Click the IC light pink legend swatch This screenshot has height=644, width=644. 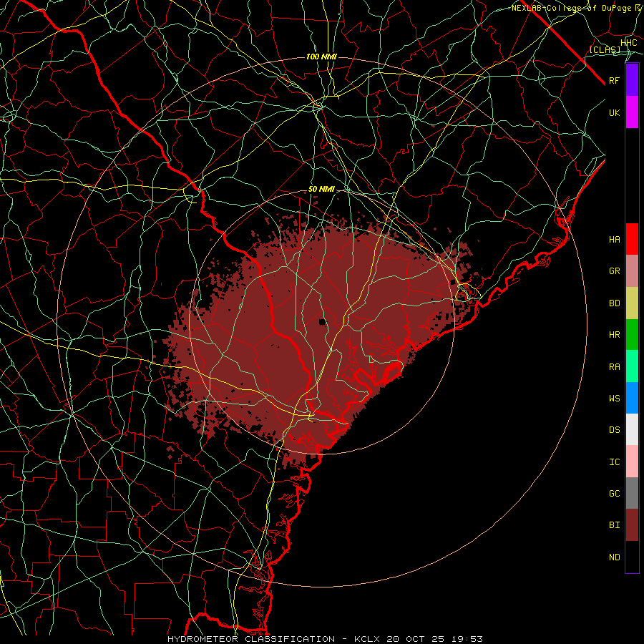pos(632,462)
